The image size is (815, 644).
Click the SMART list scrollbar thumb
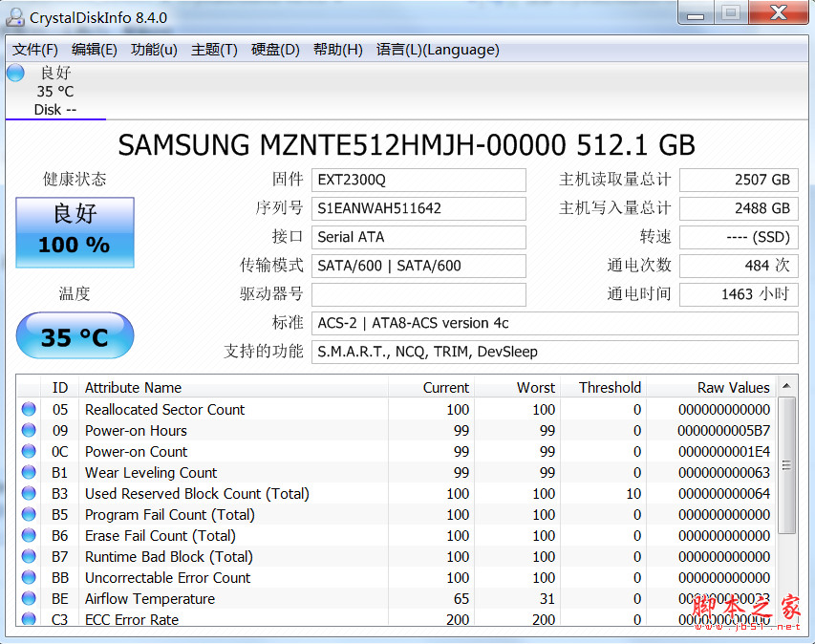click(786, 465)
